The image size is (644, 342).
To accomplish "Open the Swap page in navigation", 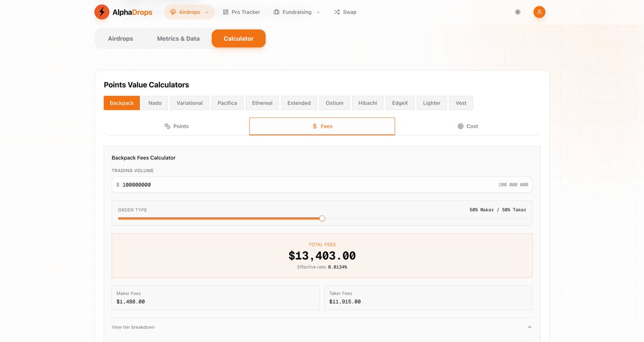I will tap(345, 12).
